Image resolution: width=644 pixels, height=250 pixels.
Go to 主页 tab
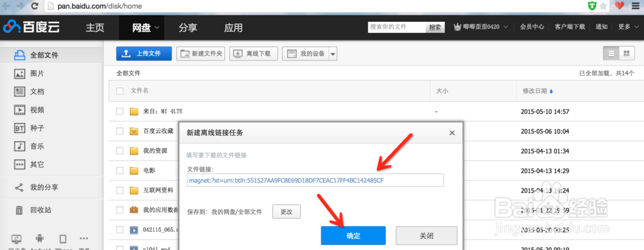click(95, 28)
